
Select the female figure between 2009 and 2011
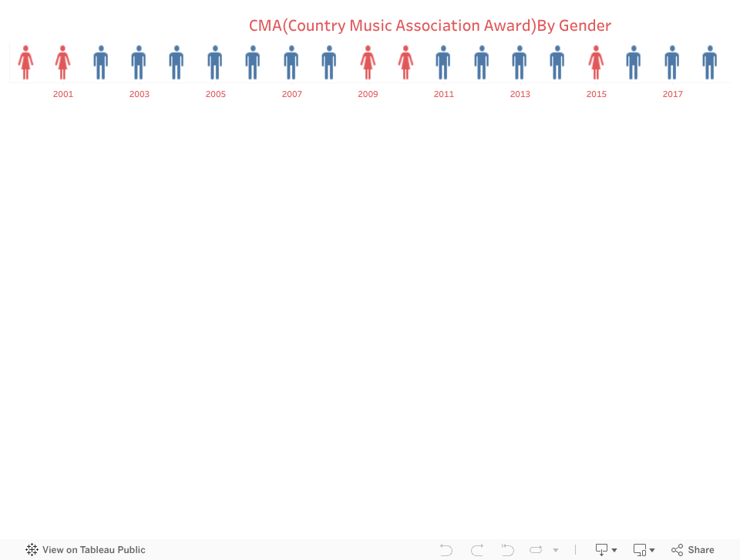coord(405,62)
